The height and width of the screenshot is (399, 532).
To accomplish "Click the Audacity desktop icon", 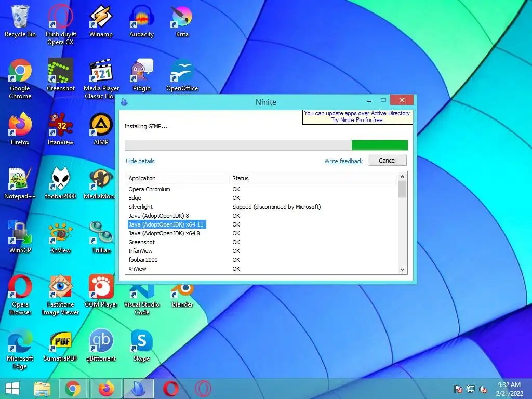I will coord(141,21).
